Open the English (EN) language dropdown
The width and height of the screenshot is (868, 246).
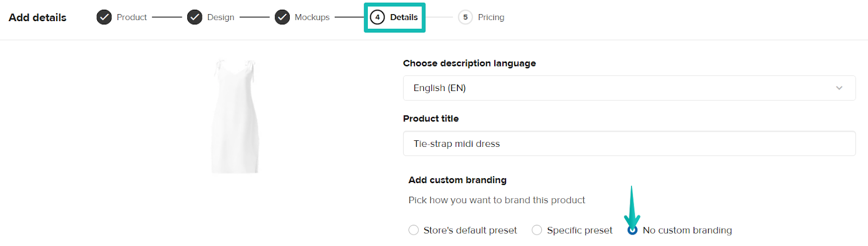point(629,88)
